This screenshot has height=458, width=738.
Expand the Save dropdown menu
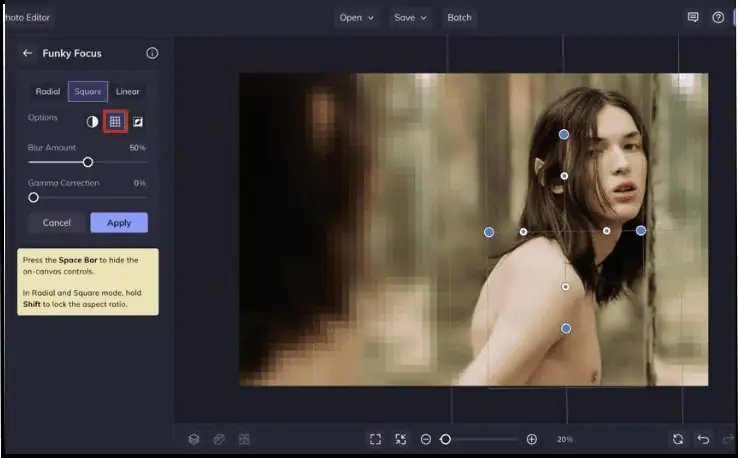click(409, 17)
